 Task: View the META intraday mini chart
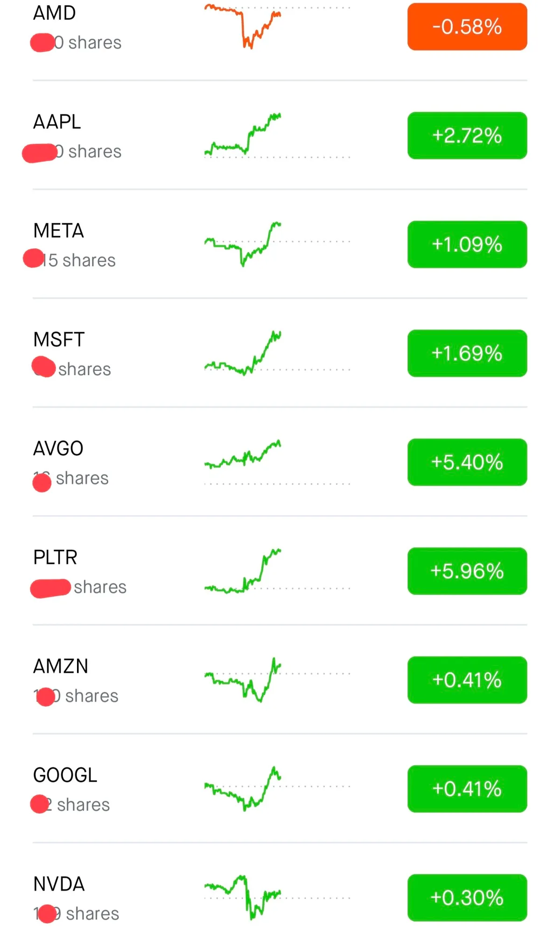pos(243,244)
